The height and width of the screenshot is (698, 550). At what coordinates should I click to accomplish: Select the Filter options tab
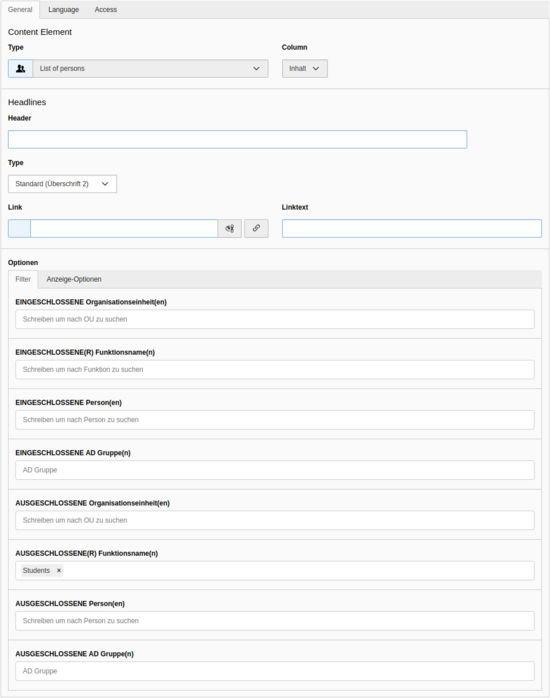tap(23, 279)
